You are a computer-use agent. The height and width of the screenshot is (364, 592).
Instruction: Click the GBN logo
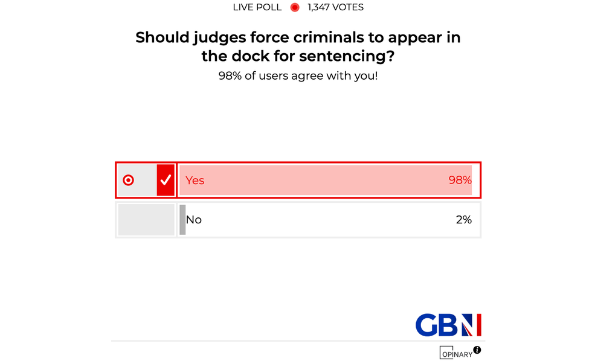click(x=448, y=325)
